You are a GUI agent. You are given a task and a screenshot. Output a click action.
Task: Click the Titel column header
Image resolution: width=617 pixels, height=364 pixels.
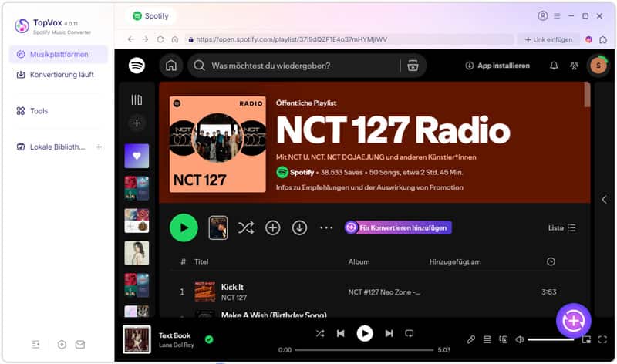pyautogui.click(x=201, y=261)
